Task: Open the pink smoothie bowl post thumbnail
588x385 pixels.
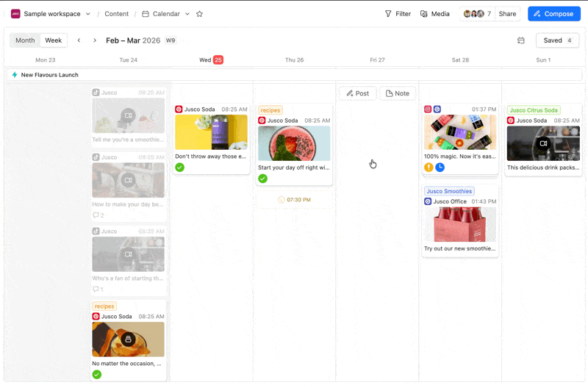Action: click(x=294, y=143)
